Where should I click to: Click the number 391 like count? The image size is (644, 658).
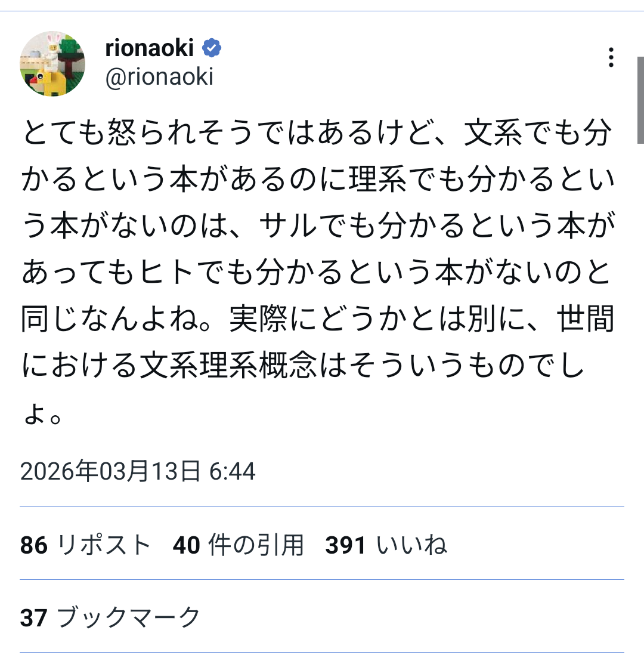tap(345, 545)
